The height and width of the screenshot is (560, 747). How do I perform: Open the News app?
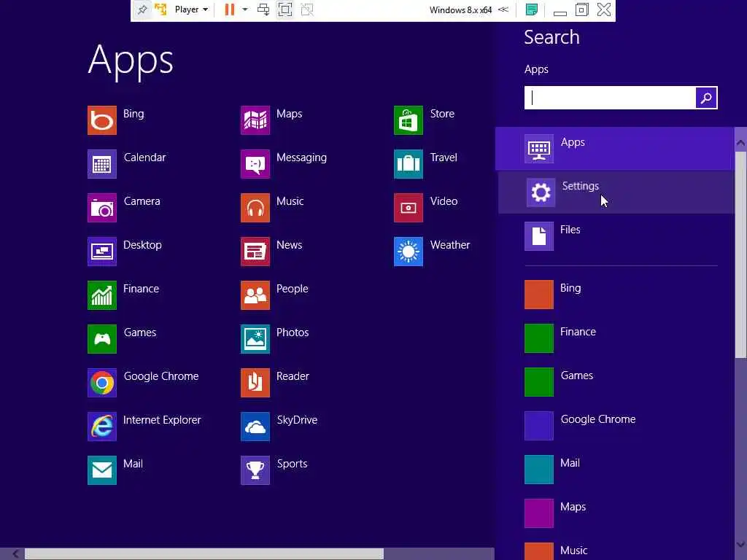(271, 252)
